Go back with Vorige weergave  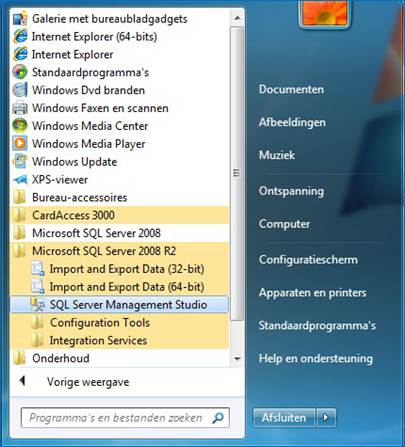[88, 382]
